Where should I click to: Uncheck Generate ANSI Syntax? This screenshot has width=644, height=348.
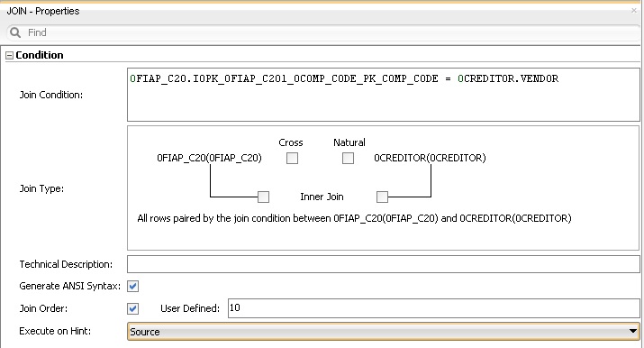pyautogui.click(x=132, y=286)
